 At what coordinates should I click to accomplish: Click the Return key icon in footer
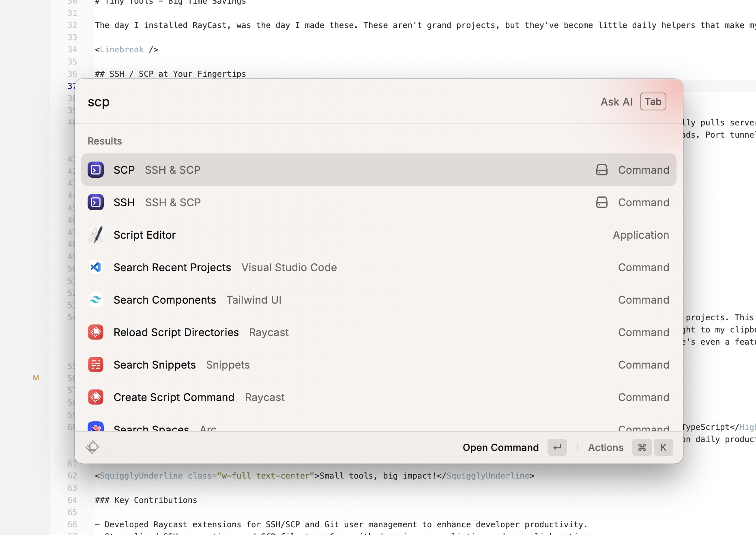coord(557,447)
